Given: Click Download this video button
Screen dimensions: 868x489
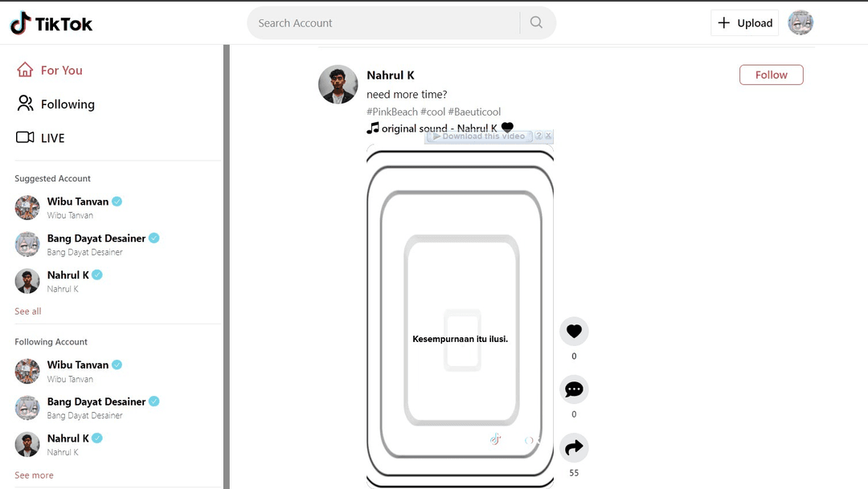Looking at the screenshot, I should 479,137.
